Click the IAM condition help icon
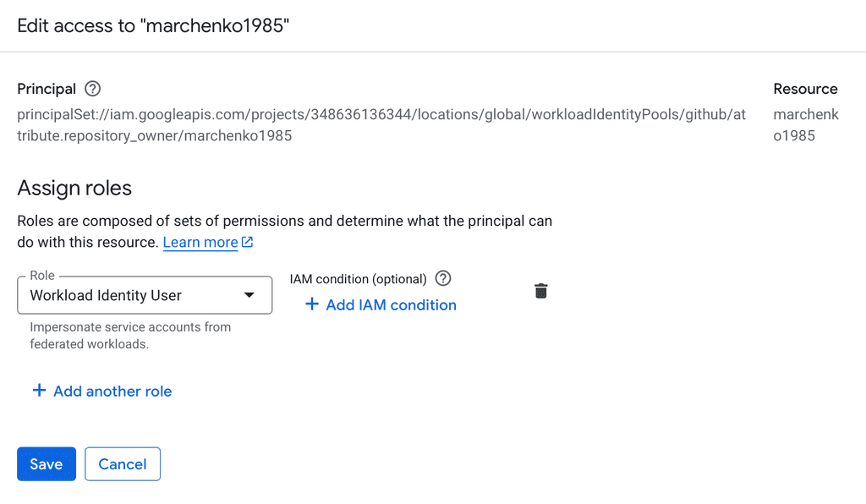Screen dimensions: 866x504 [x=442, y=278]
